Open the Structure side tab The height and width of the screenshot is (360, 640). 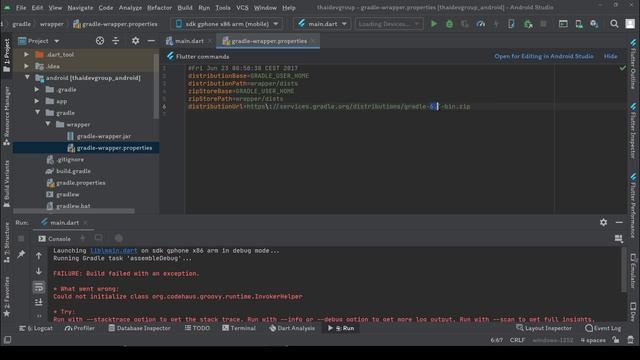tap(7, 242)
